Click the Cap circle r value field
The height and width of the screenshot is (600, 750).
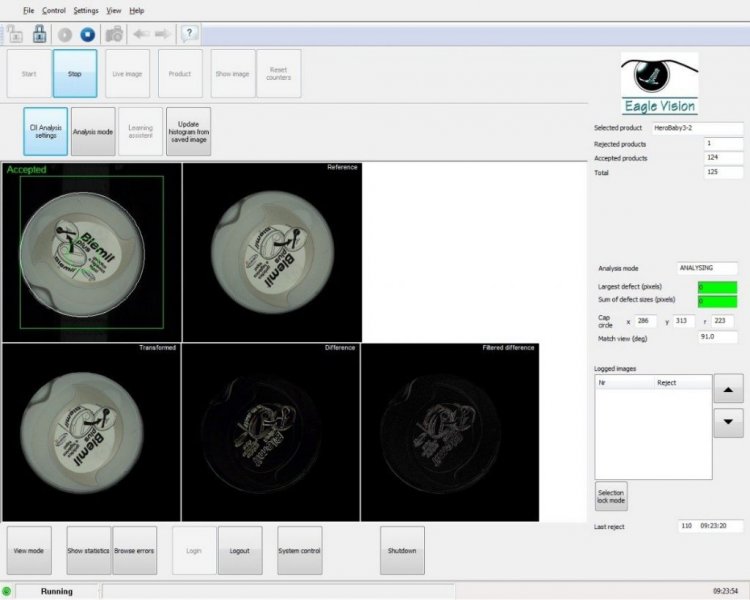[722, 321]
